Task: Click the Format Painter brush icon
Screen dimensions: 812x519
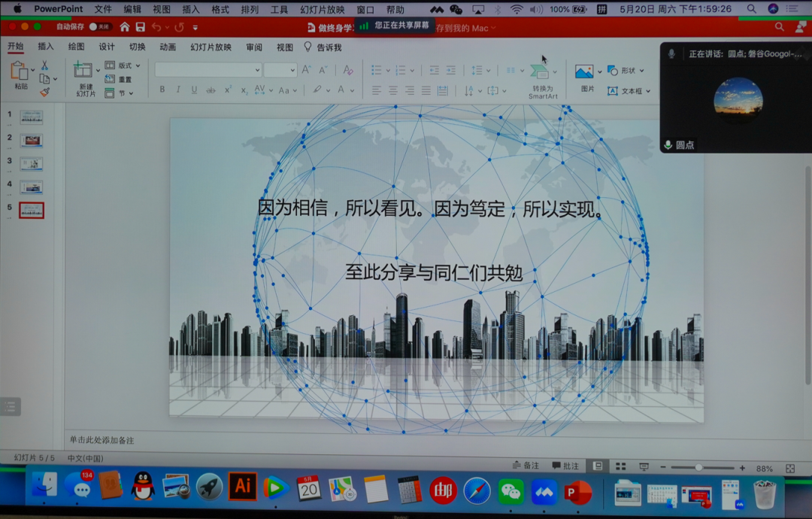Action: point(44,93)
